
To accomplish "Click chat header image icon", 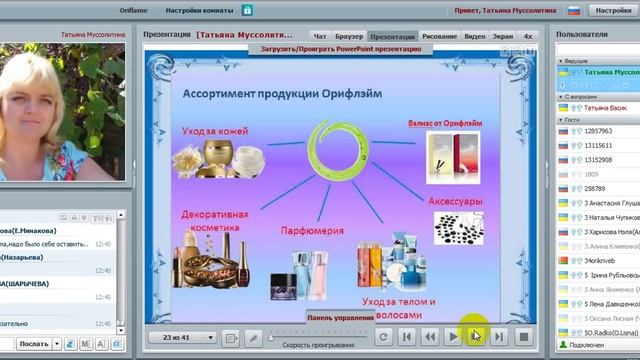I will click(63, 218).
